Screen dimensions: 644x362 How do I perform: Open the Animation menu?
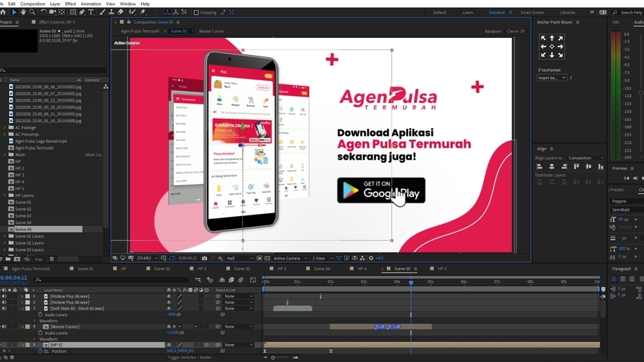tap(91, 4)
